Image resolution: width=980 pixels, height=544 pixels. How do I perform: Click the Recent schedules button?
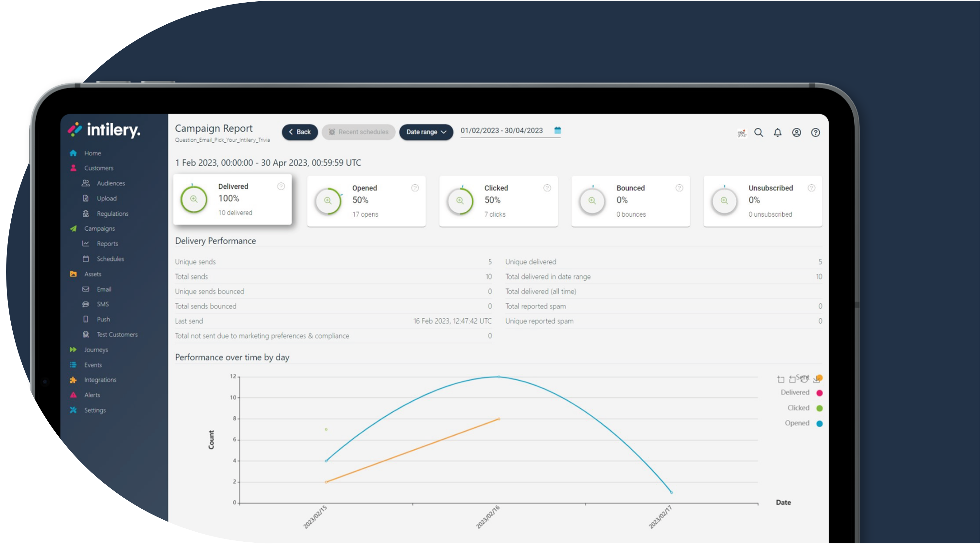(x=358, y=132)
